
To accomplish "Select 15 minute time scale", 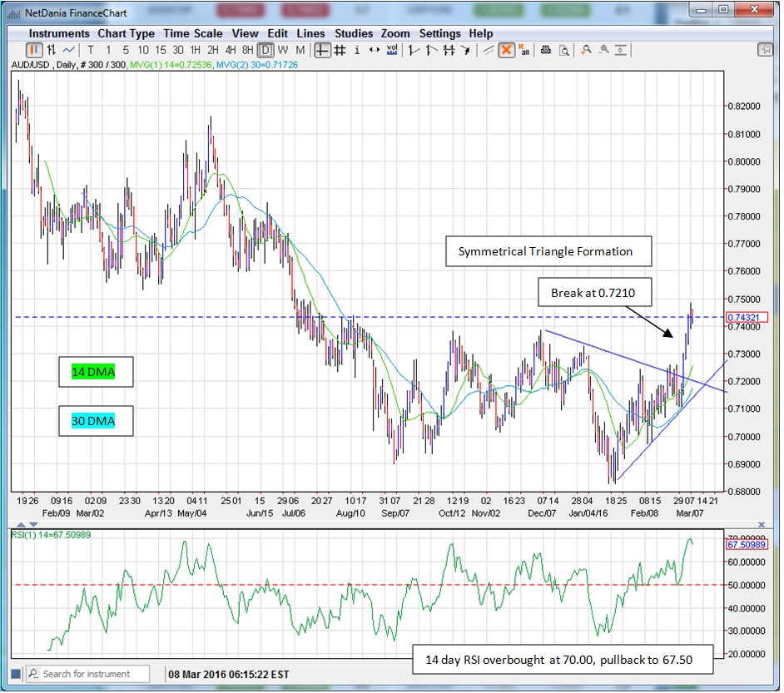I will (x=160, y=50).
